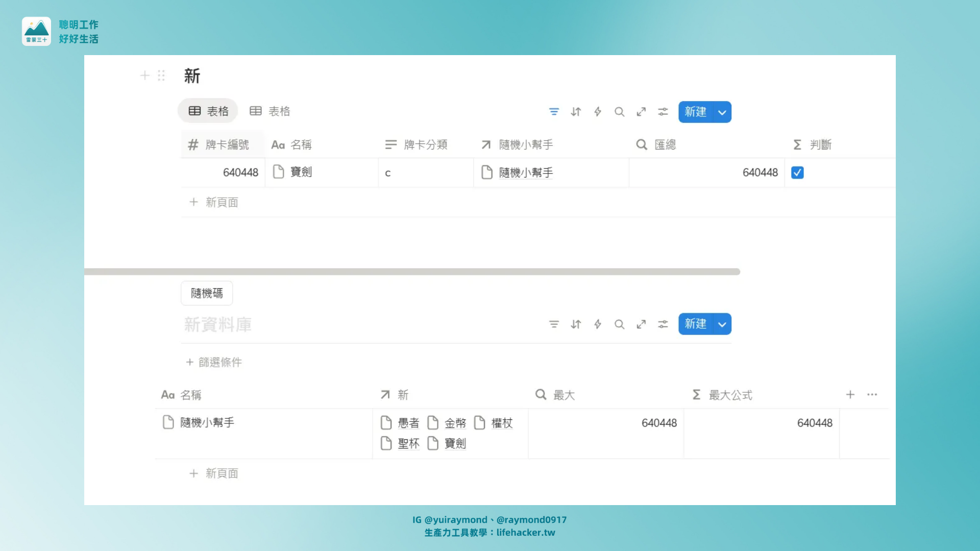Open sort options in the top table toolbar
The height and width of the screenshot is (551, 980).
tap(576, 112)
